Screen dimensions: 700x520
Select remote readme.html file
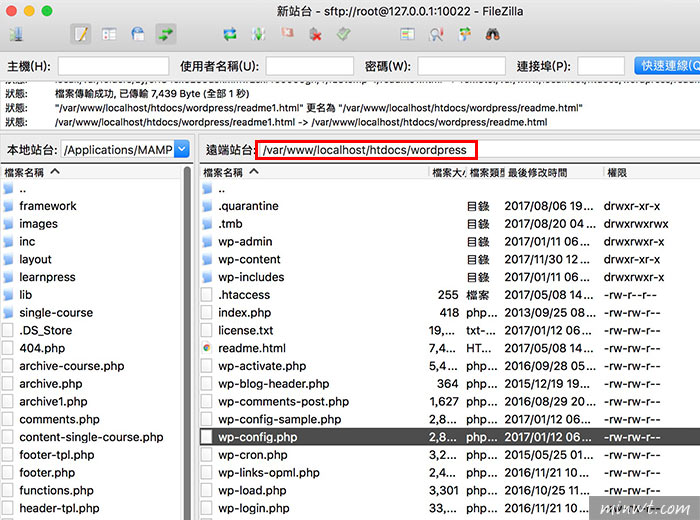252,348
